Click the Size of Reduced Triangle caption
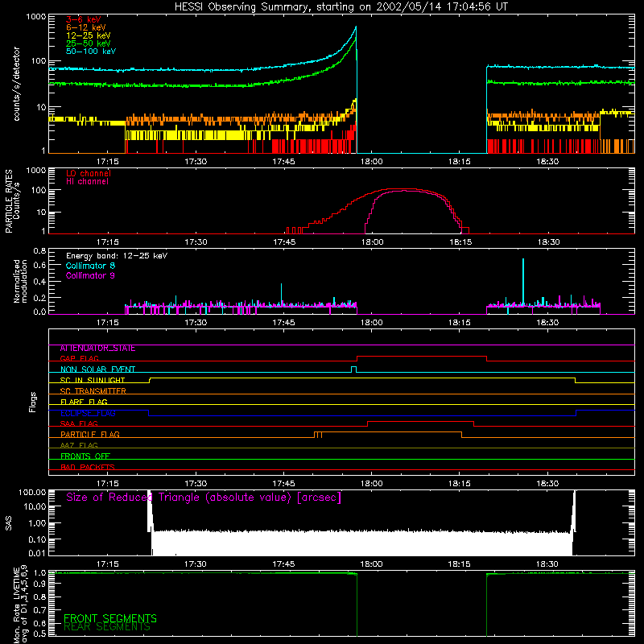644x644 pixels. click(204, 497)
